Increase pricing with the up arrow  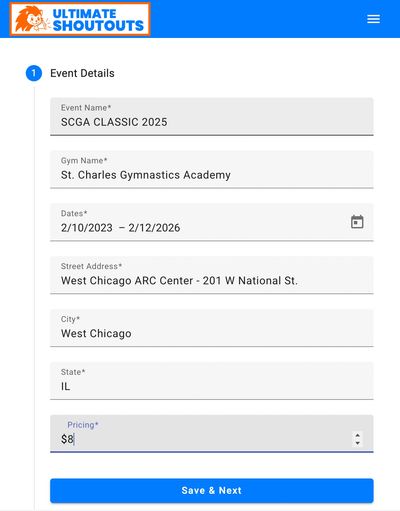357,435
